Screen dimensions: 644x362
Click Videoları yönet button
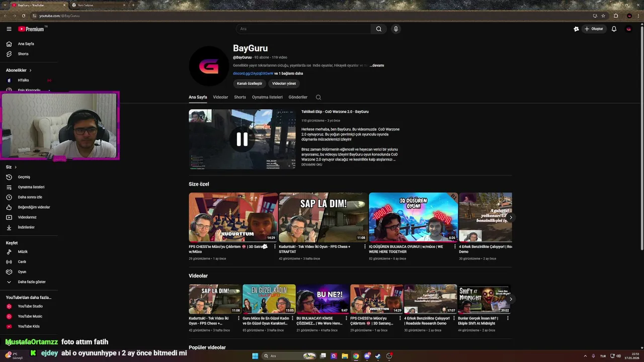tap(284, 83)
